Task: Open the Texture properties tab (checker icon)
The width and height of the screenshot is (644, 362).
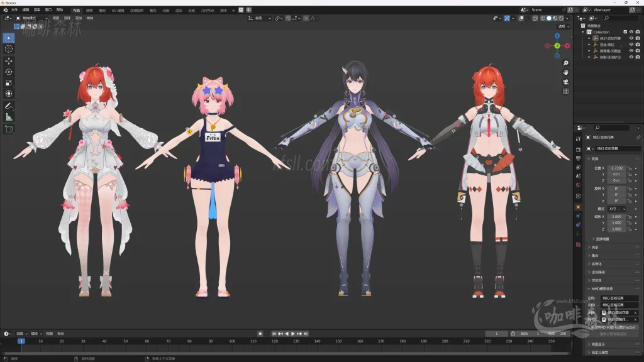Action: (579, 244)
